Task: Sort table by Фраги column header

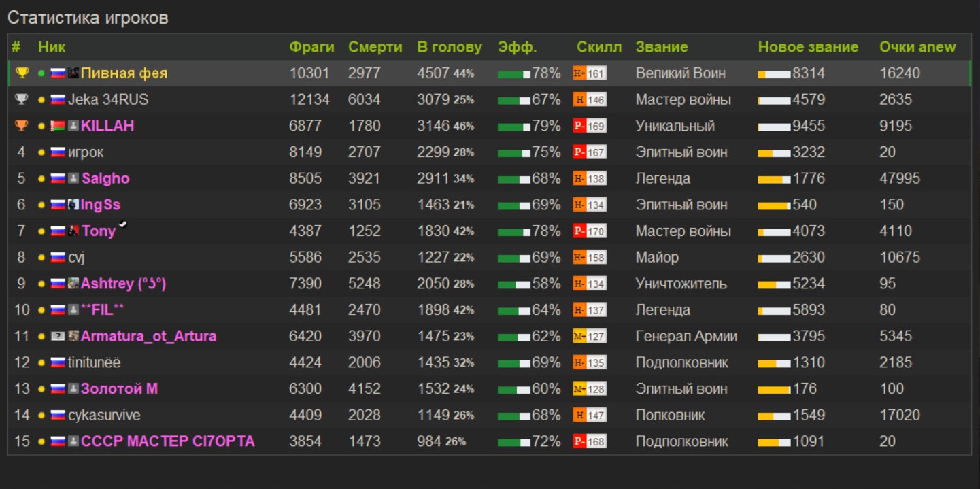Action: pyautogui.click(x=311, y=47)
